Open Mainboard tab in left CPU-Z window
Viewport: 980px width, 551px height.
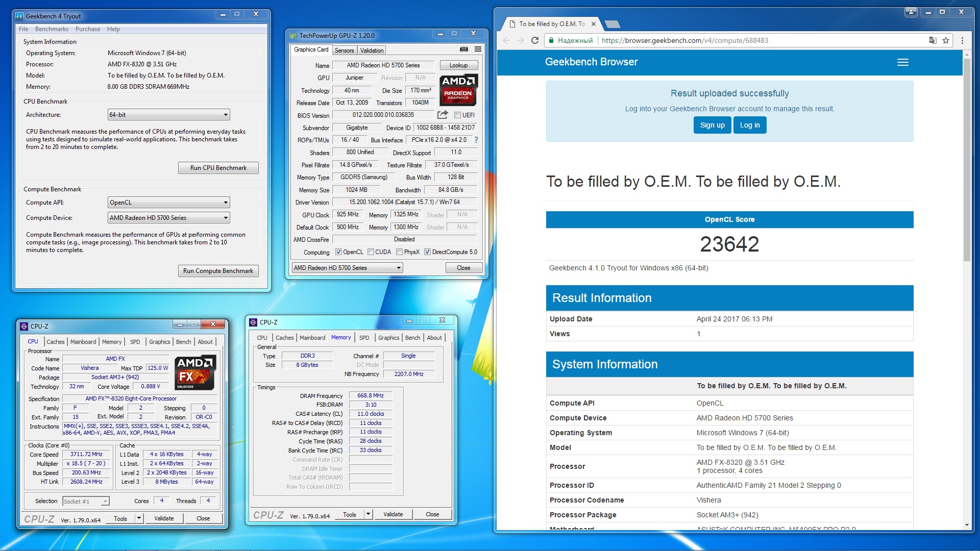[x=83, y=342]
